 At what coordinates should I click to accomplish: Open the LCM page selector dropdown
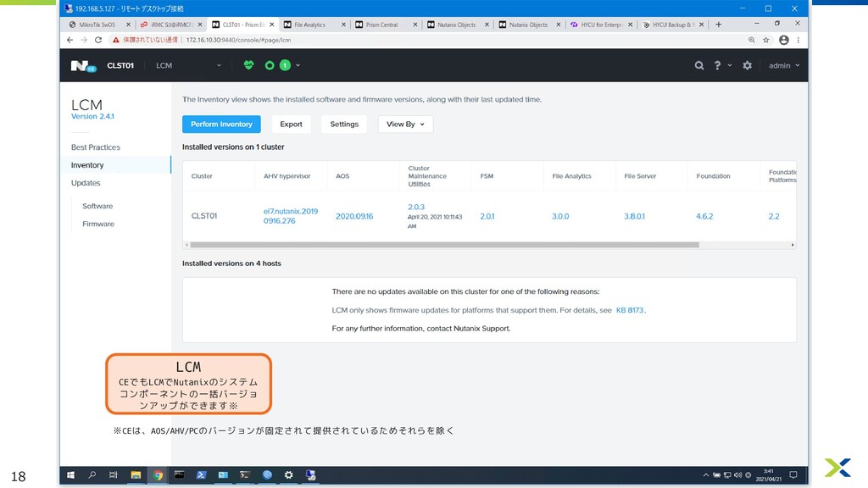pos(188,65)
